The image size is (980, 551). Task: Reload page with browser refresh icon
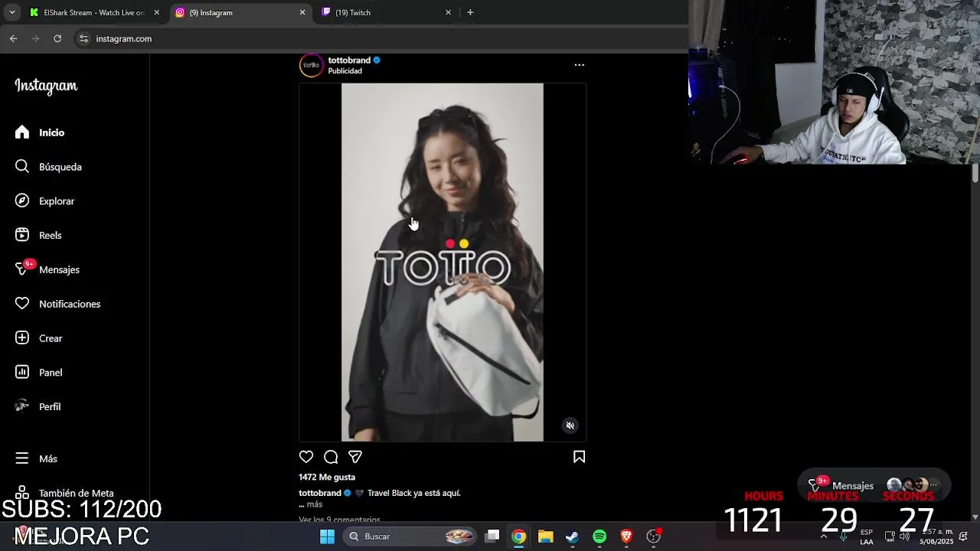pos(57,38)
